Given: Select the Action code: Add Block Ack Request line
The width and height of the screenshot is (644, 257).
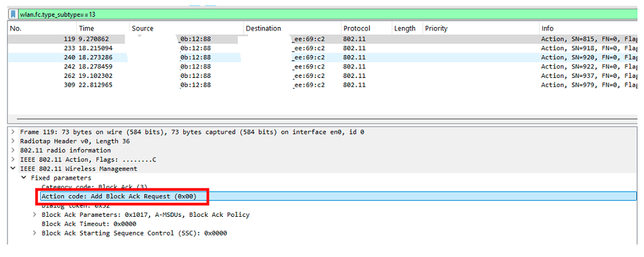Looking at the screenshot, I should click(x=119, y=197).
